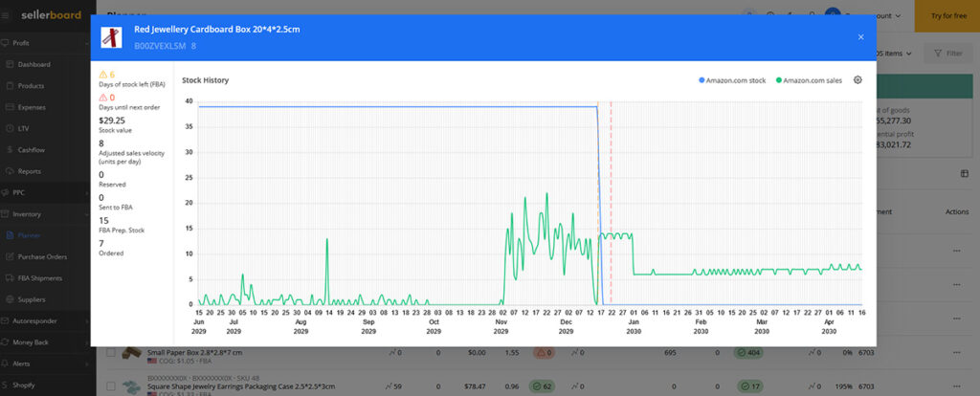Click the Stock History chart title
This screenshot has height=396, width=980.
click(x=205, y=80)
